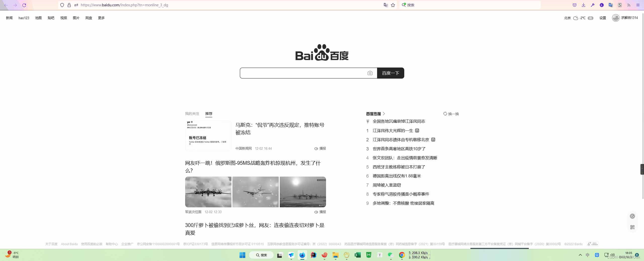Open headline about 图-95MS战略轰炸机惊现杭州

[x=253, y=167]
